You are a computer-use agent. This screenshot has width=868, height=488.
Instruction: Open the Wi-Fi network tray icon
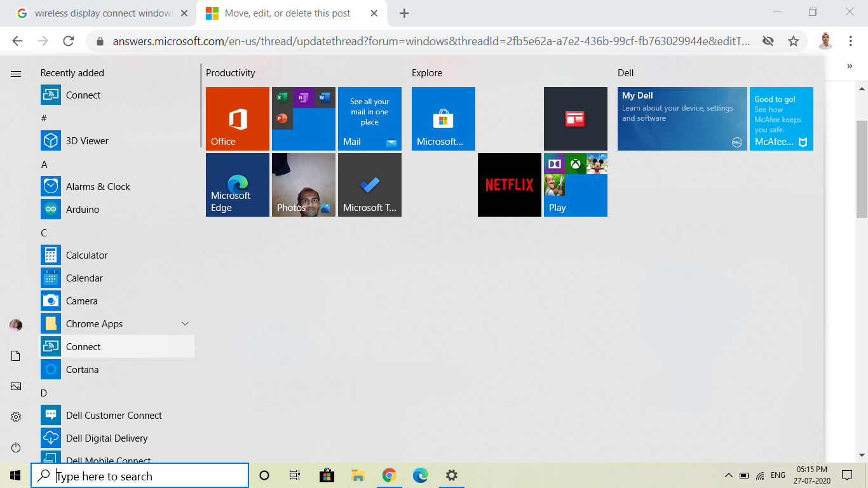[x=760, y=475]
